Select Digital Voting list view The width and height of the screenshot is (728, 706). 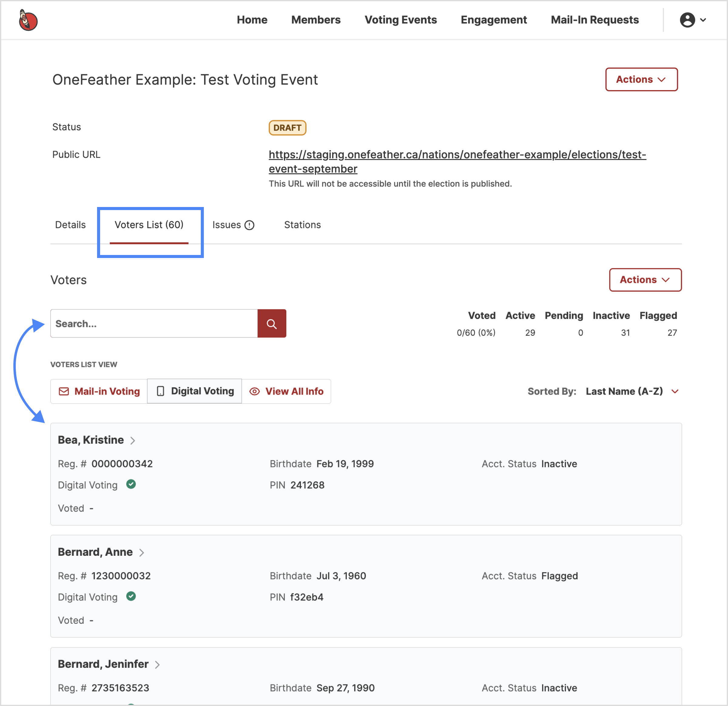[x=195, y=391]
